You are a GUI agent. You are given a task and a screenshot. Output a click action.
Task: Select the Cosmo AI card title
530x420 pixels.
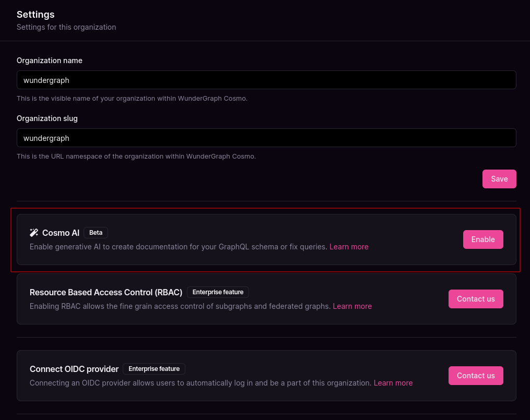coord(61,233)
